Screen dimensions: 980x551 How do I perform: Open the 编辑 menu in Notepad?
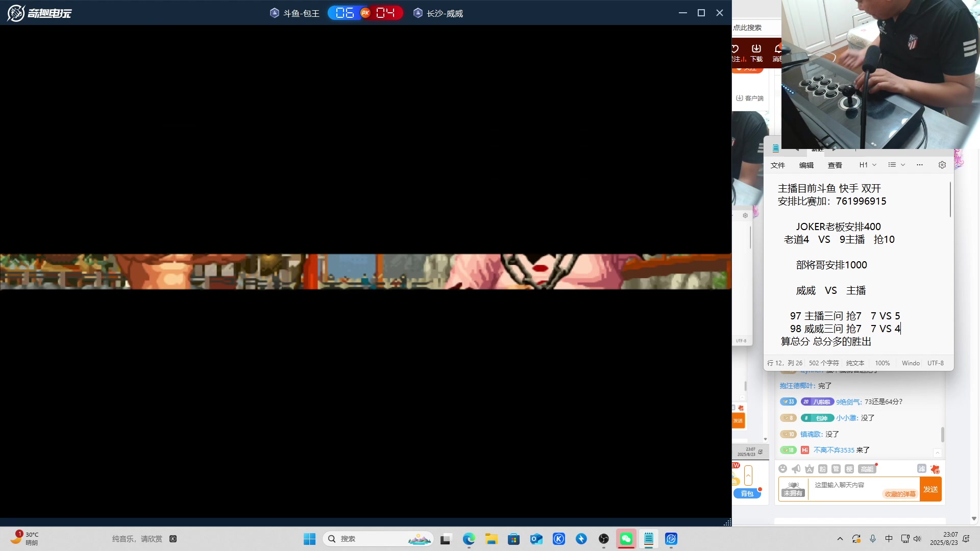coord(806,165)
